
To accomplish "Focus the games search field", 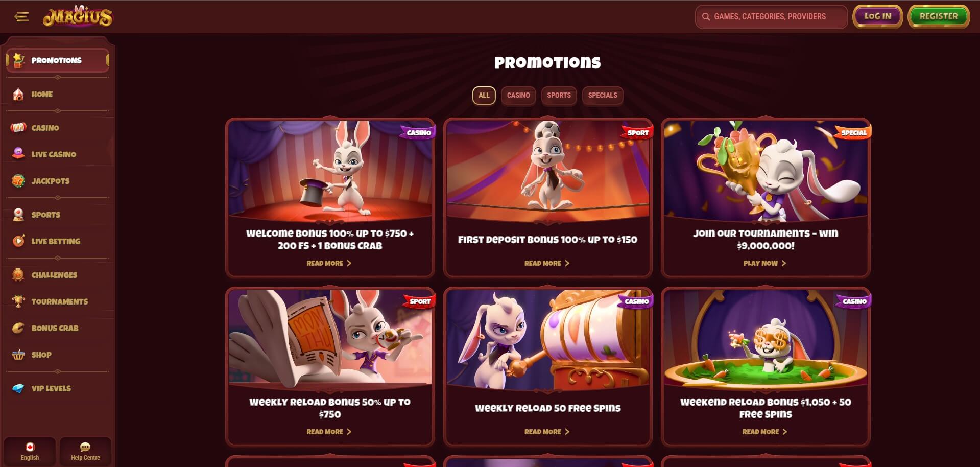I will [x=771, y=17].
